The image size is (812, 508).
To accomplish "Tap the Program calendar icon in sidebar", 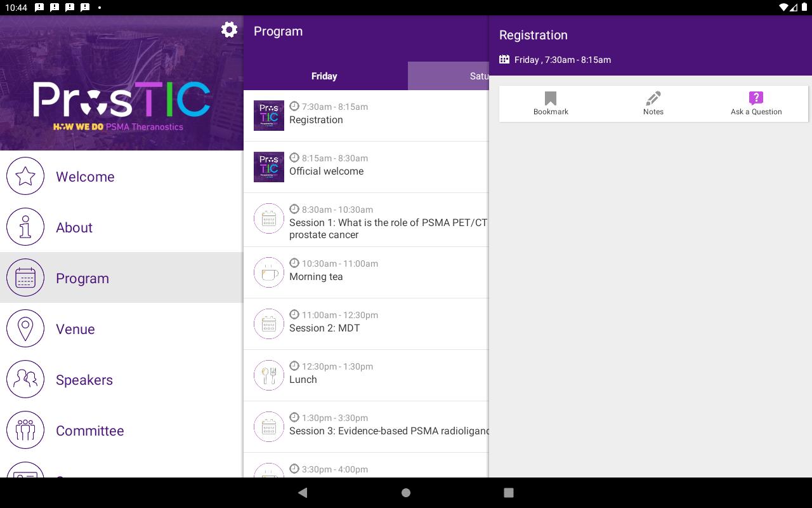I will pos(25,277).
